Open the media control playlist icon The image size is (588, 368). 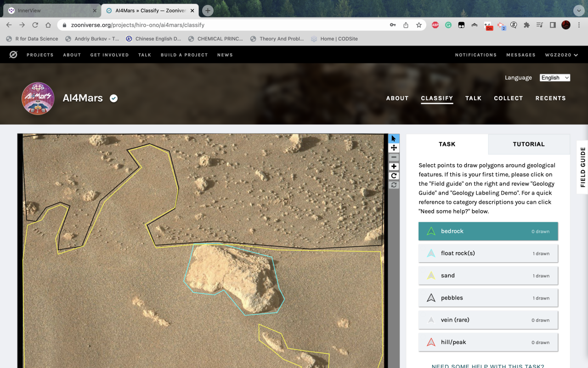pyautogui.click(x=540, y=25)
